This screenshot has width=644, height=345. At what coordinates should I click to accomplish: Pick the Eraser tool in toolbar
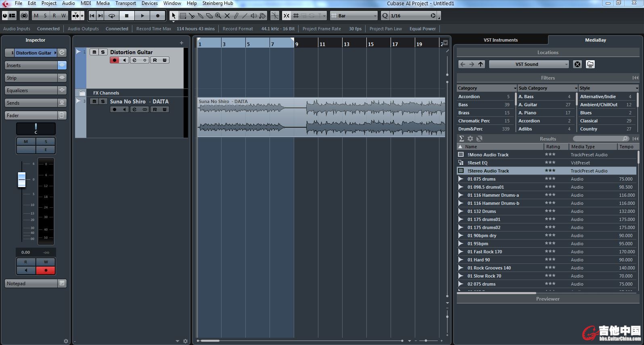coord(209,16)
